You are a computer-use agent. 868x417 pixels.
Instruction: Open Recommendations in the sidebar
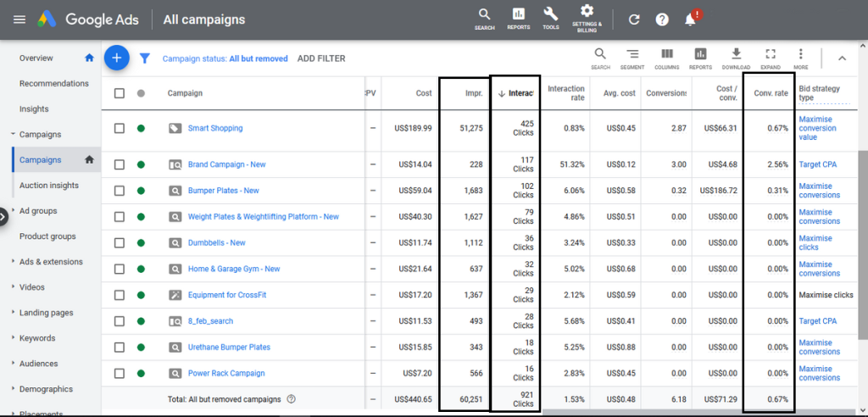(x=54, y=83)
